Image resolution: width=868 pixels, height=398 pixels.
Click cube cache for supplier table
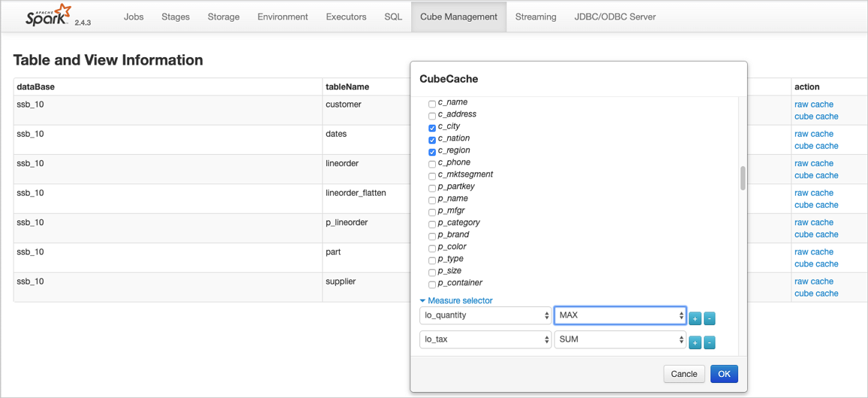[x=816, y=293]
